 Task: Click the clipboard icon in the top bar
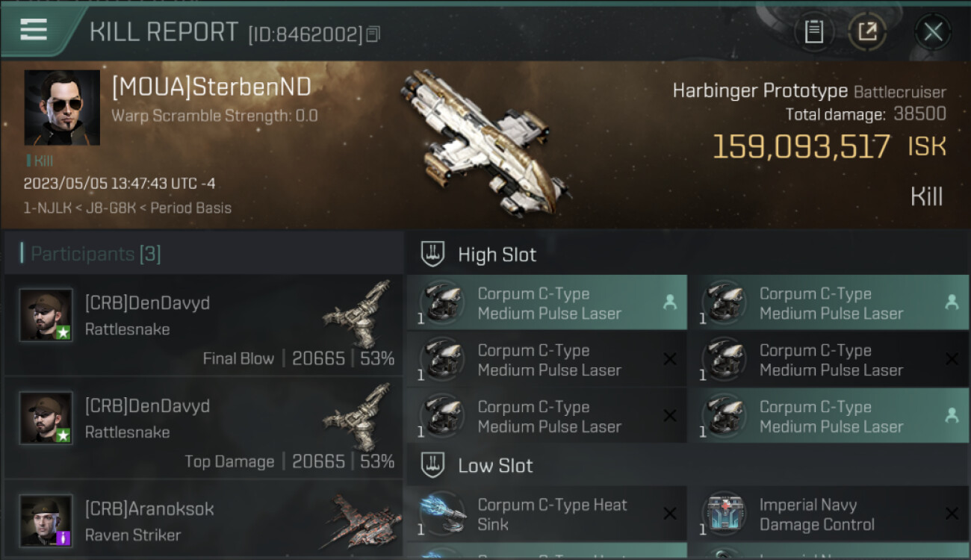point(813,32)
